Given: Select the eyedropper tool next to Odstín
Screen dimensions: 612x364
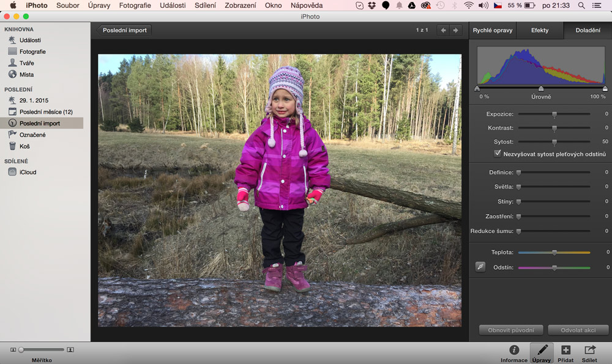Looking at the screenshot, I should pyautogui.click(x=480, y=267).
